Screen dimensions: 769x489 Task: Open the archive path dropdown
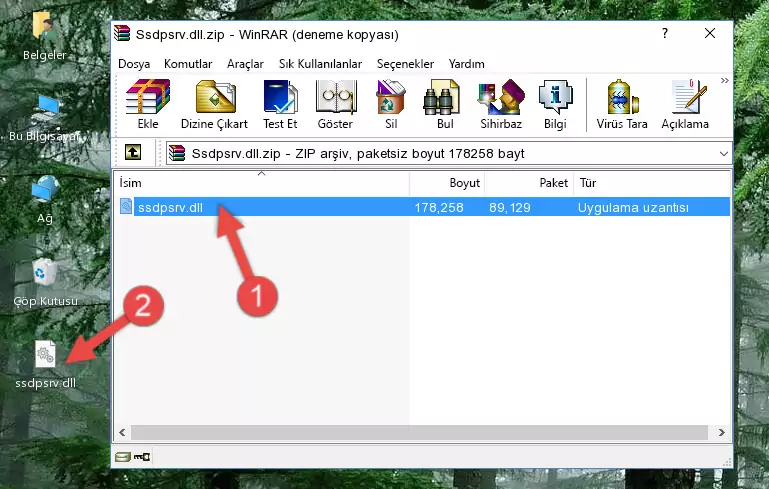pyautogui.click(x=723, y=154)
